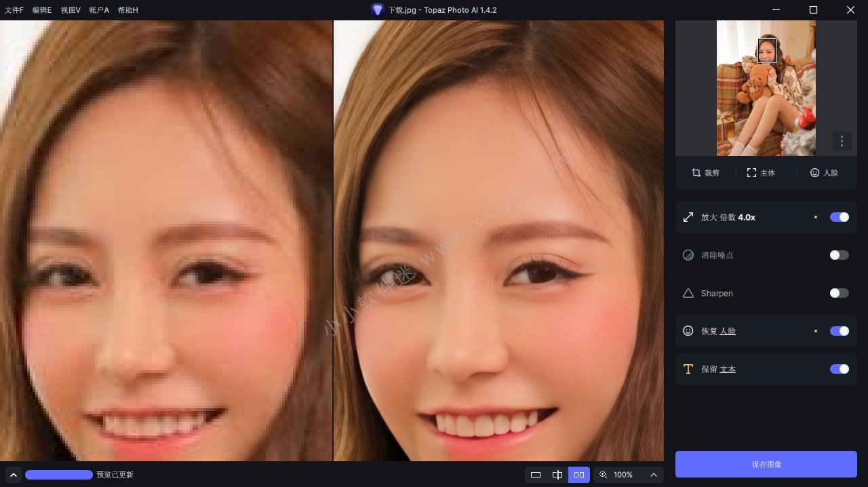
Task: Expand the zoom level 100% dropdown
Action: point(654,475)
